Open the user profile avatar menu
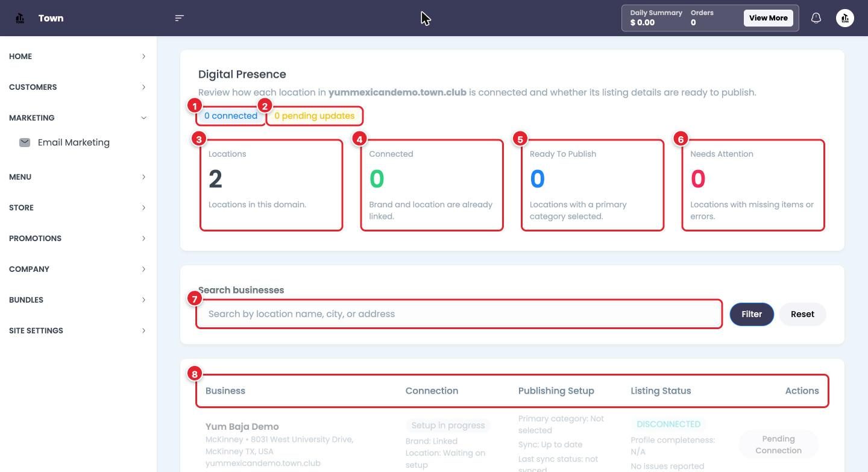The height and width of the screenshot is (472, 868). (x=845, y=18)
